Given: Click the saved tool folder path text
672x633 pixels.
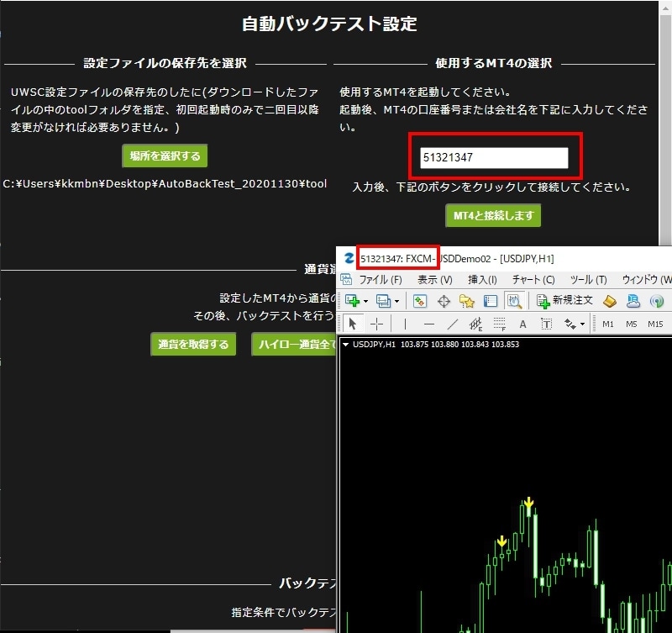Looking at the screenshot, I should [x=165, y=184].
